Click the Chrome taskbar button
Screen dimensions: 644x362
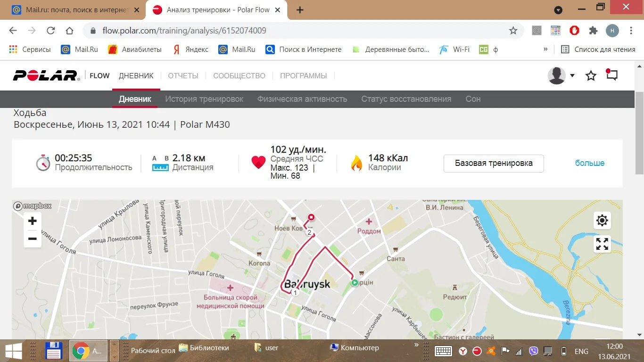pos(88,351)
